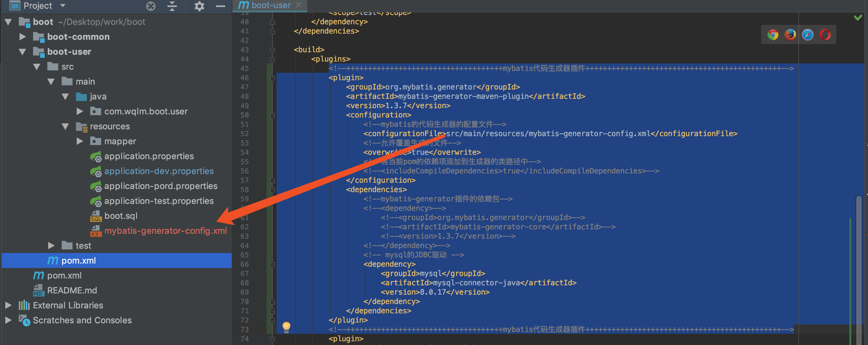Click the collapse all icon in Project panel

(172, 6)
